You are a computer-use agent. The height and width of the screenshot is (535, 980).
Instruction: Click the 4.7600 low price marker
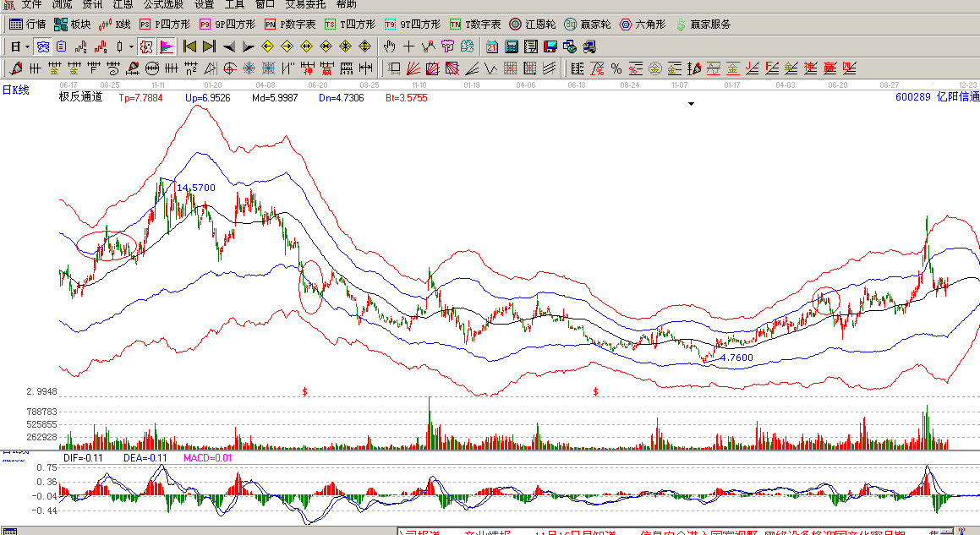(736, 358)
